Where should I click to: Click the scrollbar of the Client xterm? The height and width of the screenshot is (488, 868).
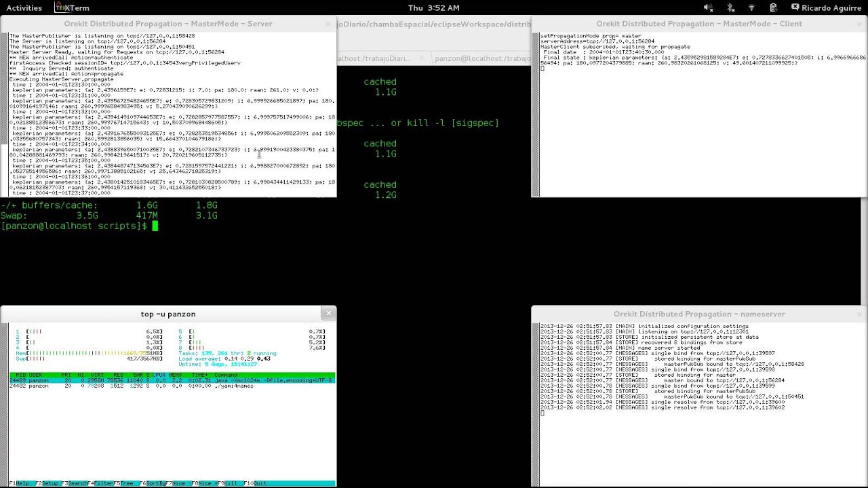[x=536, y=114]
